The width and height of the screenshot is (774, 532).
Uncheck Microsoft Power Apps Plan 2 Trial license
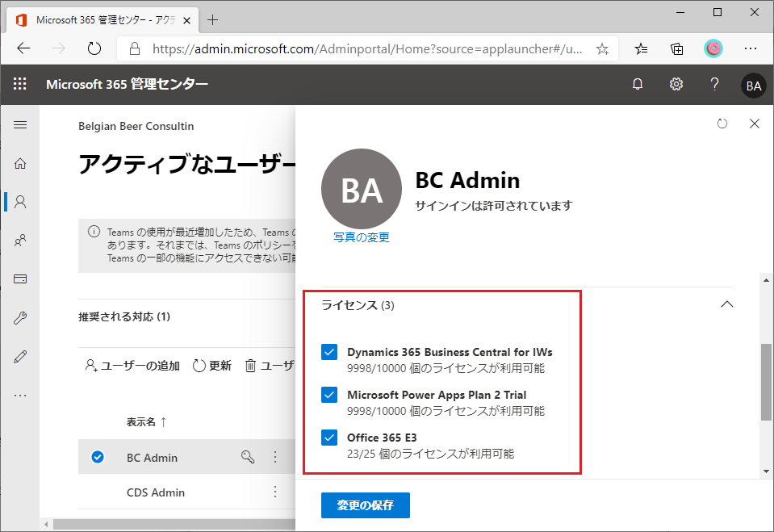click(x=329, y=395)
